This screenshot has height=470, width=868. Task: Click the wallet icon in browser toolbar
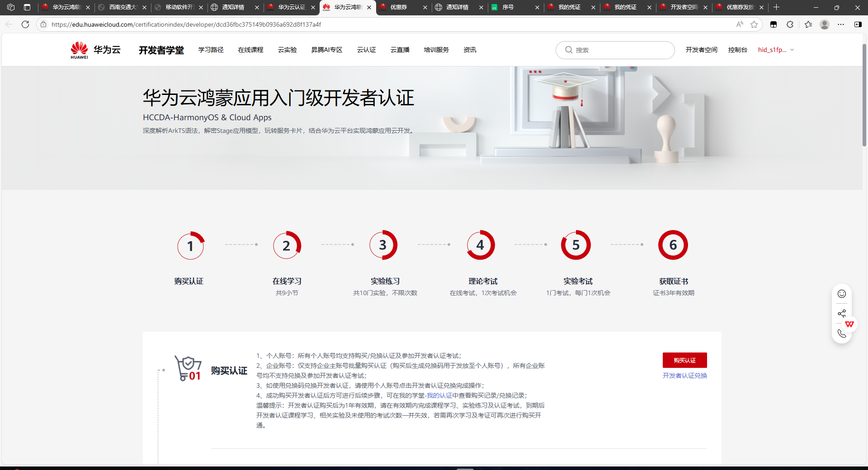click(774, 24)
